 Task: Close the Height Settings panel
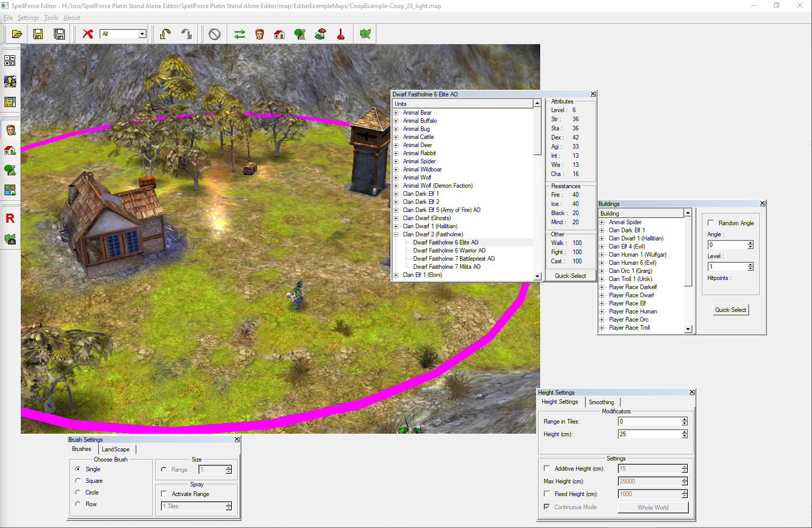692,392
